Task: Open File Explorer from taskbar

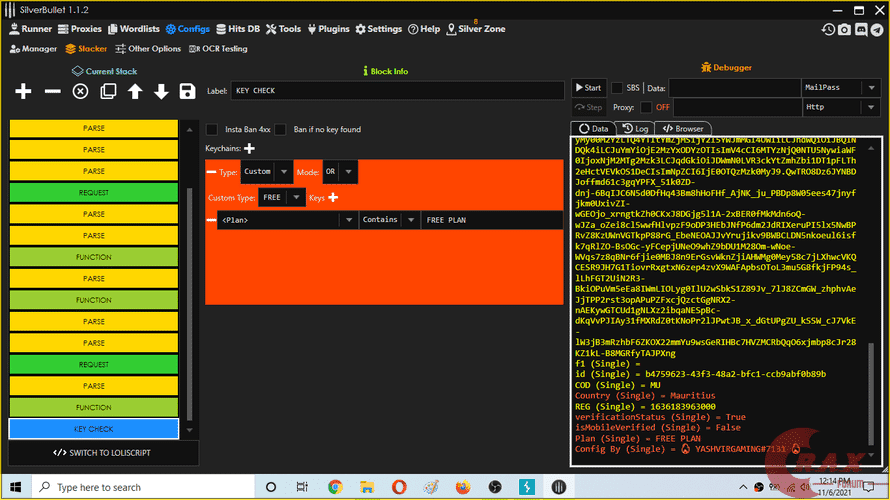Action: pos(367,487)
